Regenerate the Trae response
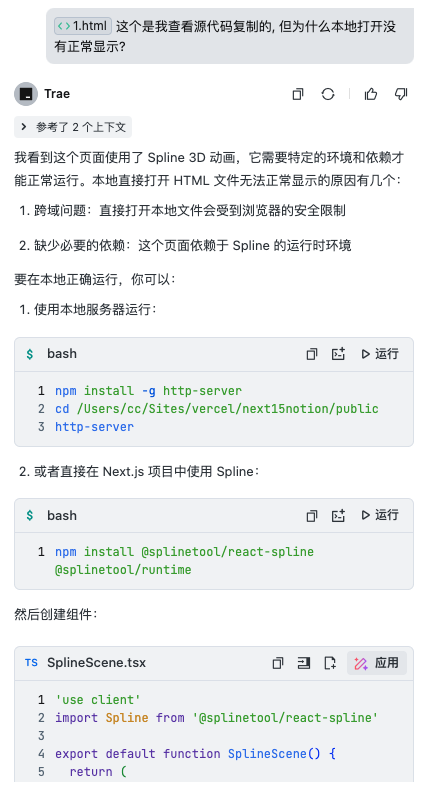This screenshot has width=423, height=786. click(328, 94)
